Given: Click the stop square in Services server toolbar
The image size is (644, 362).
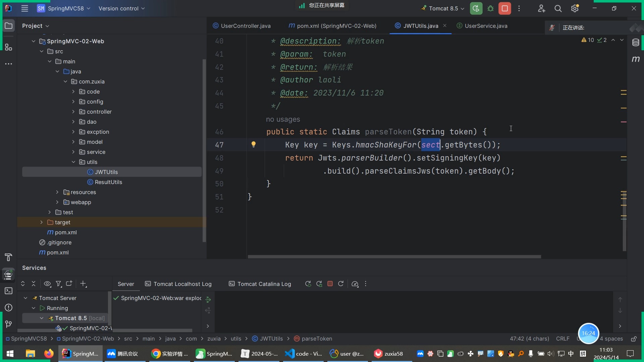Looking at the screenshot, I should [330, 284].
